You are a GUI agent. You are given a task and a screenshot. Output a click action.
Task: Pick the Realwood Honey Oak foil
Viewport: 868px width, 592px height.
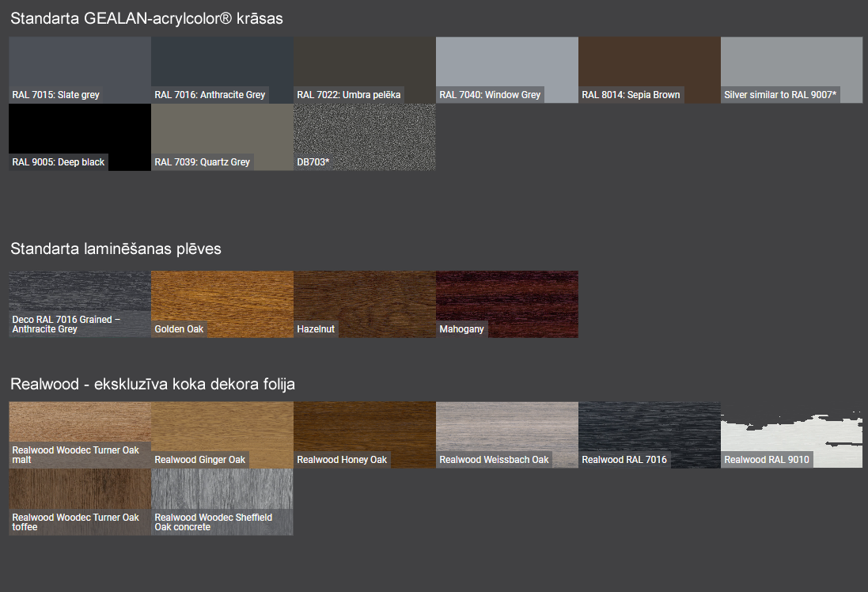pos(365,435)
